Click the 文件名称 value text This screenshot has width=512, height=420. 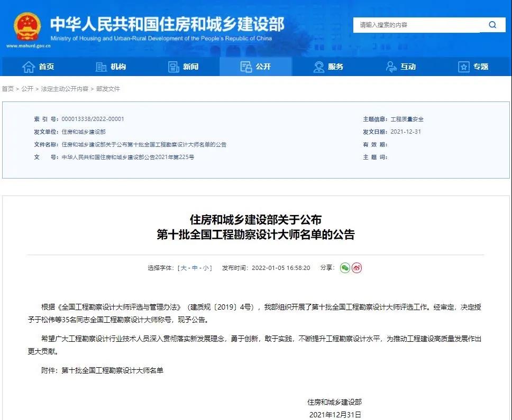point(144,144)
